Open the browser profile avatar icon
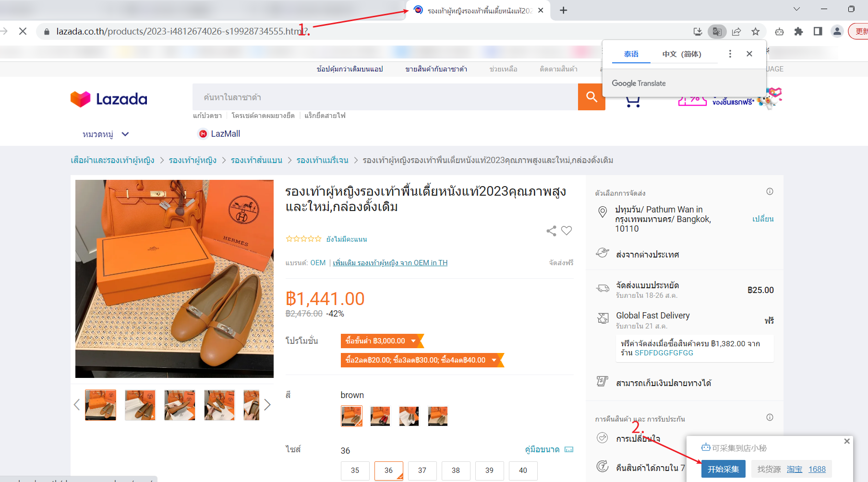Image resolution: width=868 pixels, height=482 pixels. pyautogui.click(x=837, y=32)
